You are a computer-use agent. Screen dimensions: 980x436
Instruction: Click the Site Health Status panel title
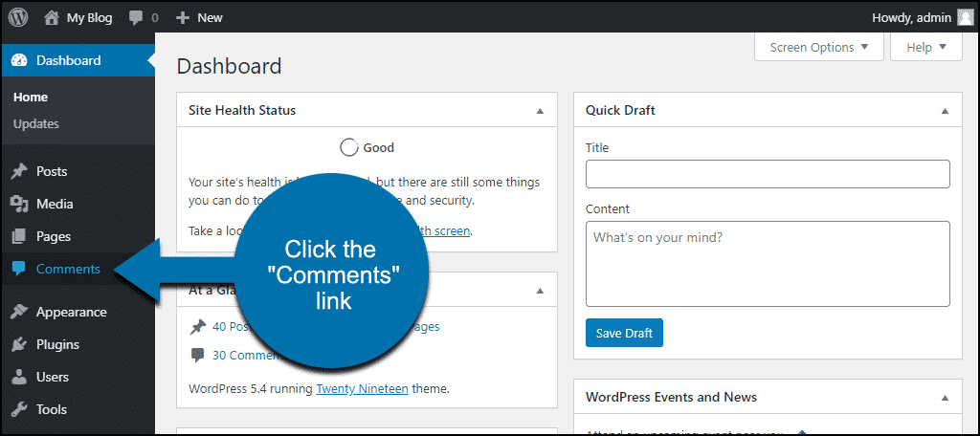tap(242, 111)
